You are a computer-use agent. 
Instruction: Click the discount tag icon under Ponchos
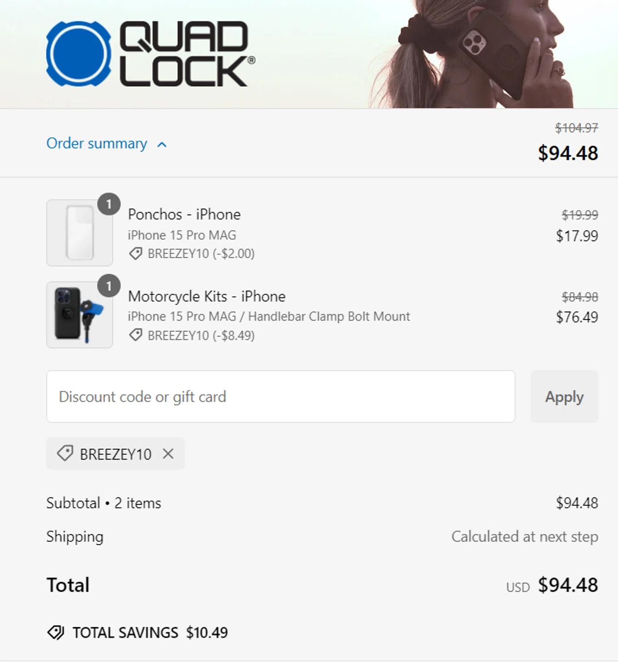point(136,254)
